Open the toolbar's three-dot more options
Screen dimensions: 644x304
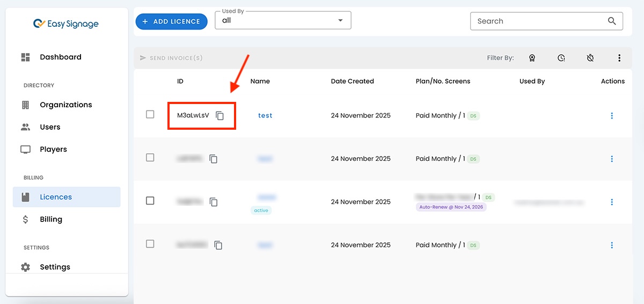click(619, 58)
